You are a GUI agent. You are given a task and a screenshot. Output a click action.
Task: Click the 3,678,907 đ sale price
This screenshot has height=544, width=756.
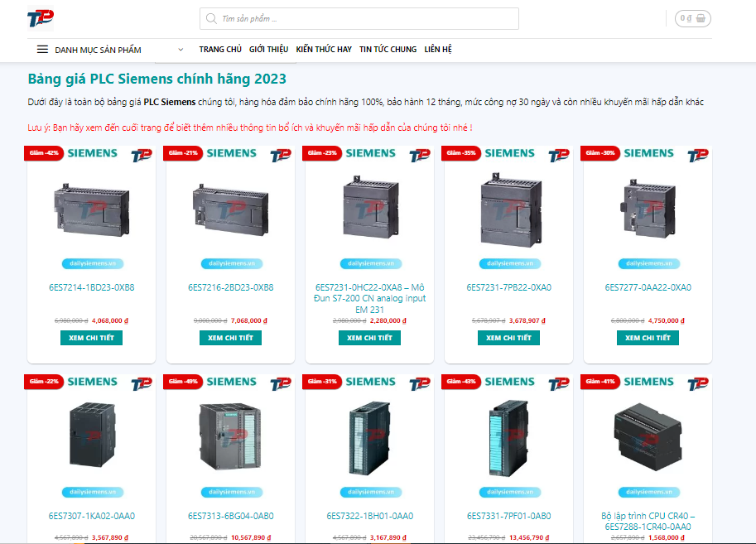click(x=527, y=320)
